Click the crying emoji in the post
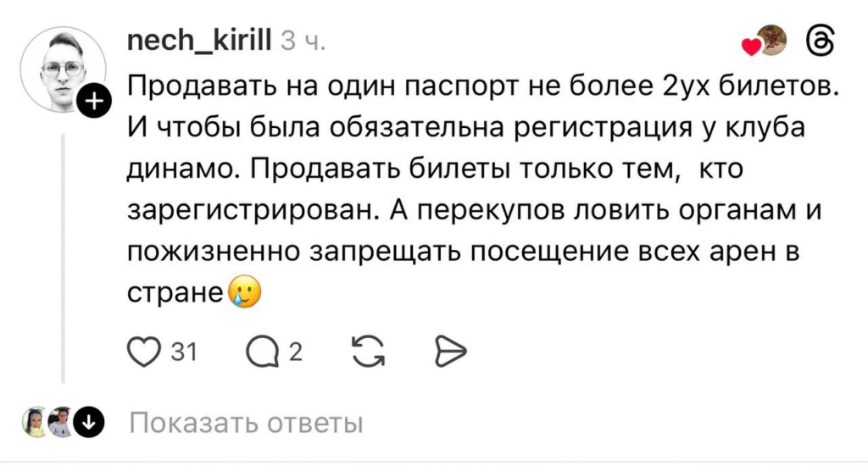868x466 pixels. click(x=244, y=293)
